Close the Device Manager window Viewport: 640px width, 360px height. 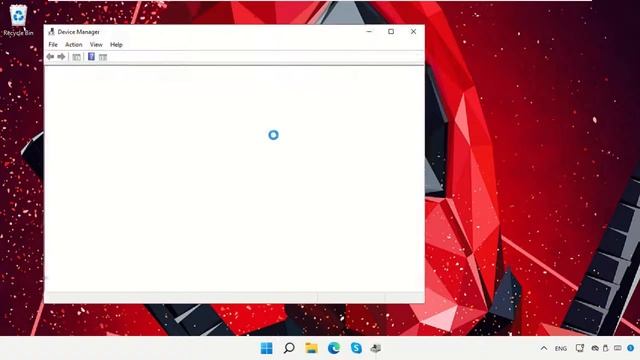click(413, 31)
